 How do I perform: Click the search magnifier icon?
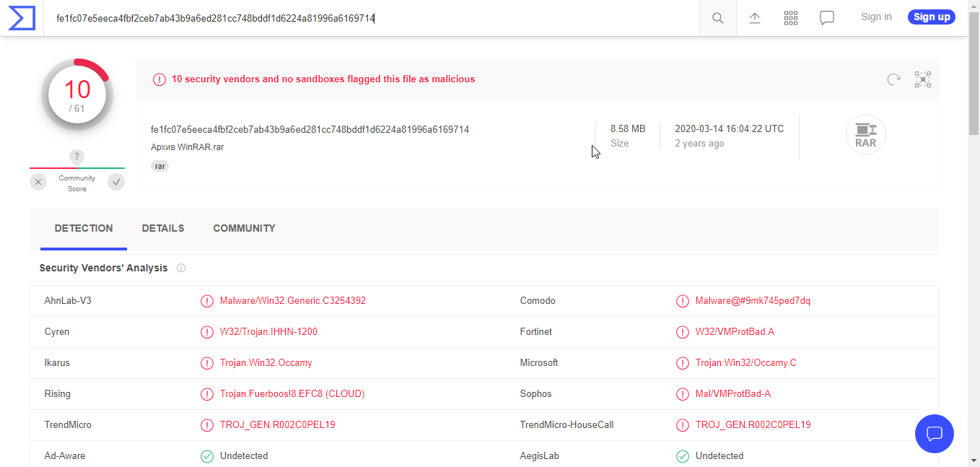718,18
